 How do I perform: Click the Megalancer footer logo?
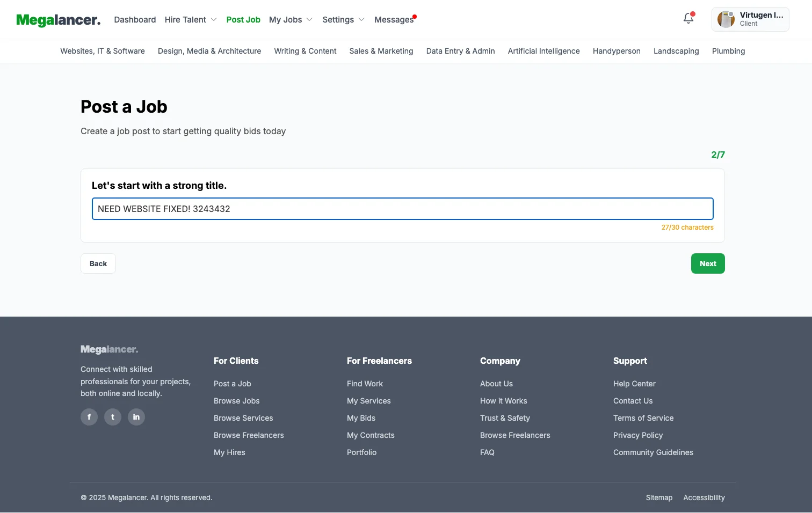coord(110,349)
